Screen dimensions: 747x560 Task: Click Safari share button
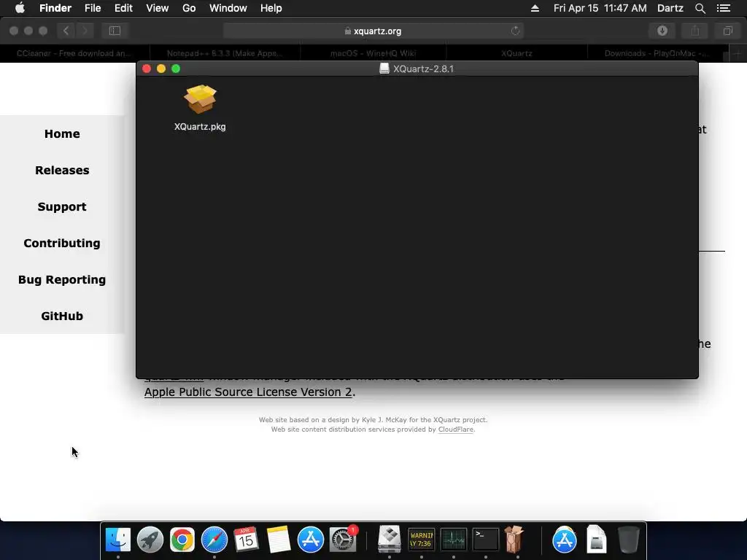tap(695, 31)
